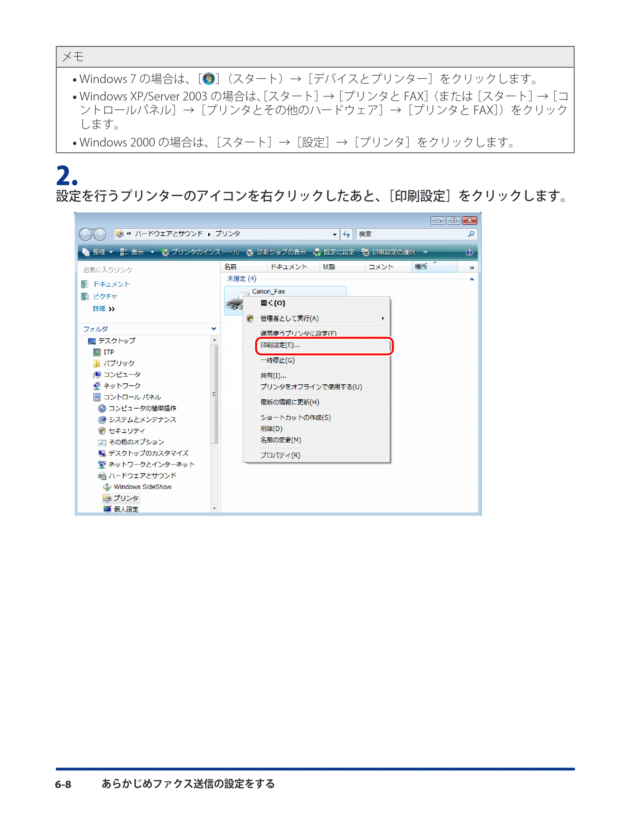Click the refresh icon beside address bar
Image resolution: width=644 pixels, height=828 pixels.
(x=346, y=234)
